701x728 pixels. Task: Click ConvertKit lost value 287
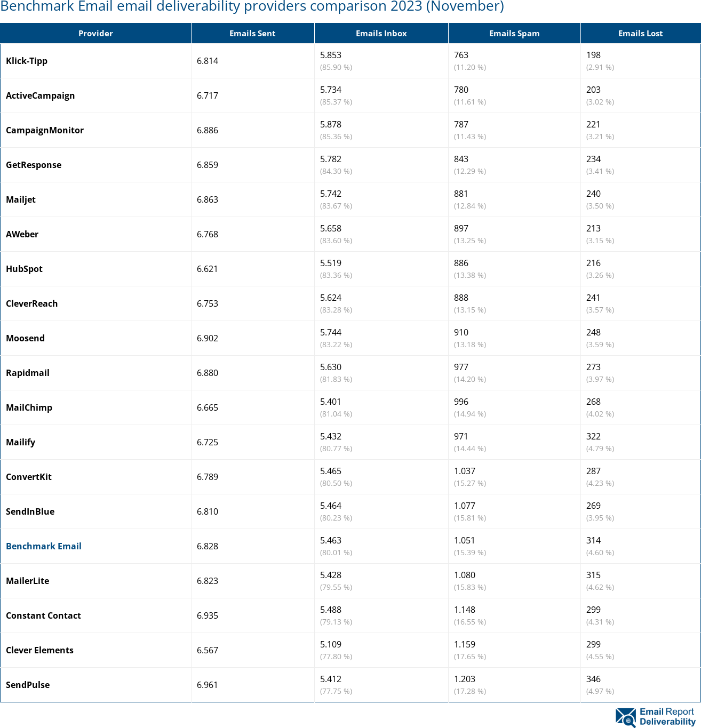click(x=594, y=471)
